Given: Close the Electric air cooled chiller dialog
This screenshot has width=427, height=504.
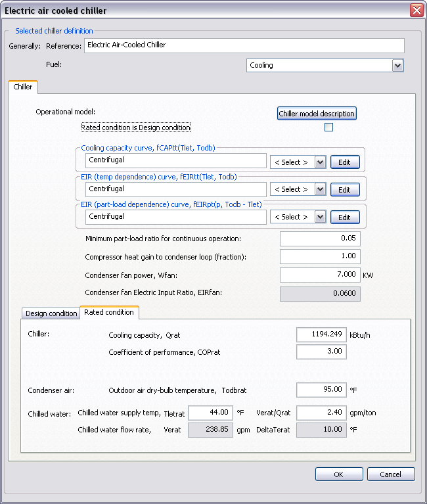Looking at the screenshot, I should click(x=416, y=11).
